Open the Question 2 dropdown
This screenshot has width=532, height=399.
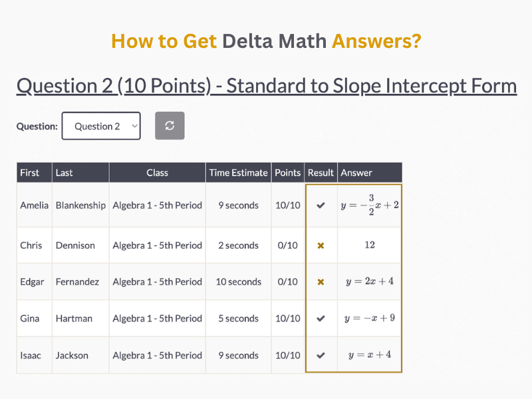point(101,126)
